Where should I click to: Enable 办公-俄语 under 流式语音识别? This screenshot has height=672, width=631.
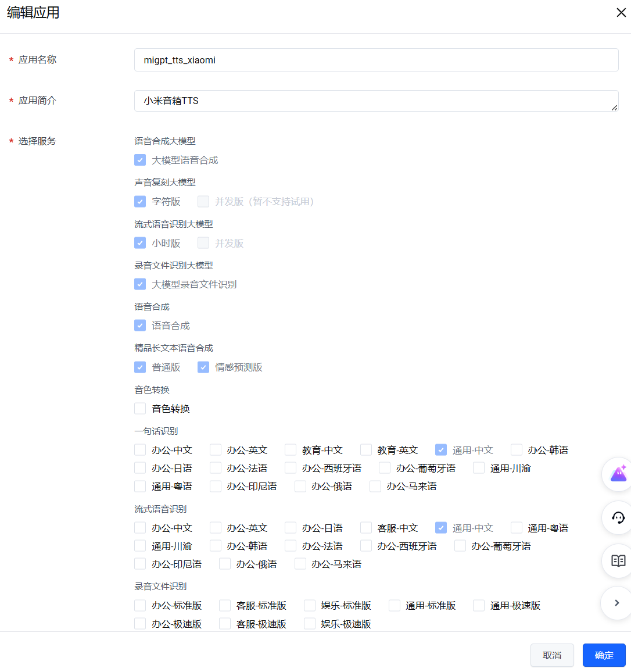(225, 564)
